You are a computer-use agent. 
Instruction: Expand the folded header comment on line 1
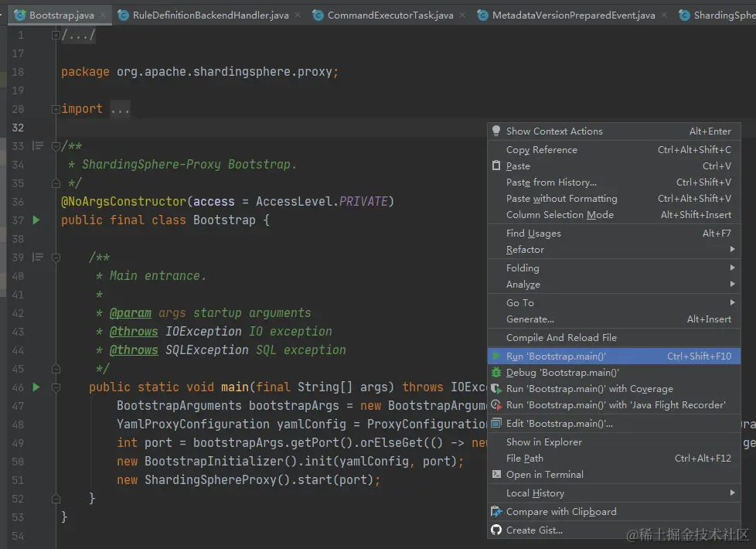(x=56, y=35)
